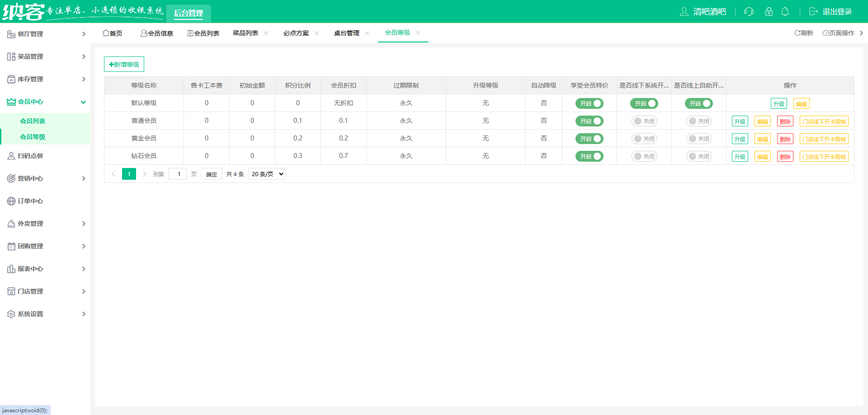Toggle 享受会员特价 switch for 默认等级
Image resolution: width=868 pixels, height=415 pixels.
point(589,103)
